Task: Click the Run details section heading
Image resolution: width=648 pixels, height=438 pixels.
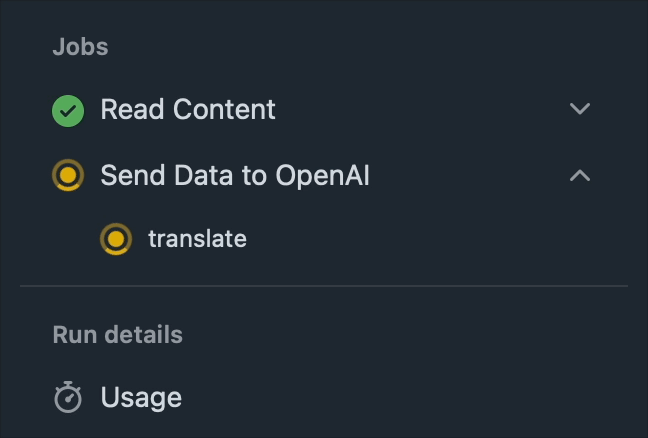Action: coord(118,334)
